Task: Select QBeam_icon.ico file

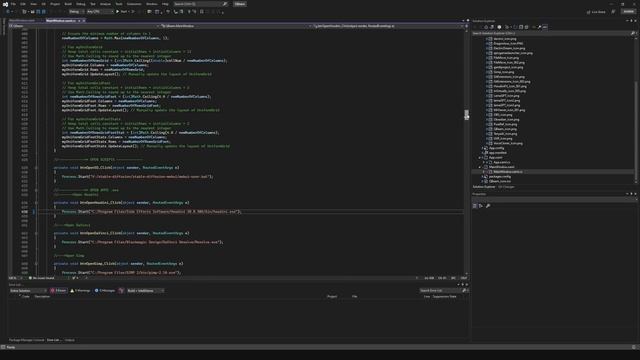Action: tap(500, 181)
